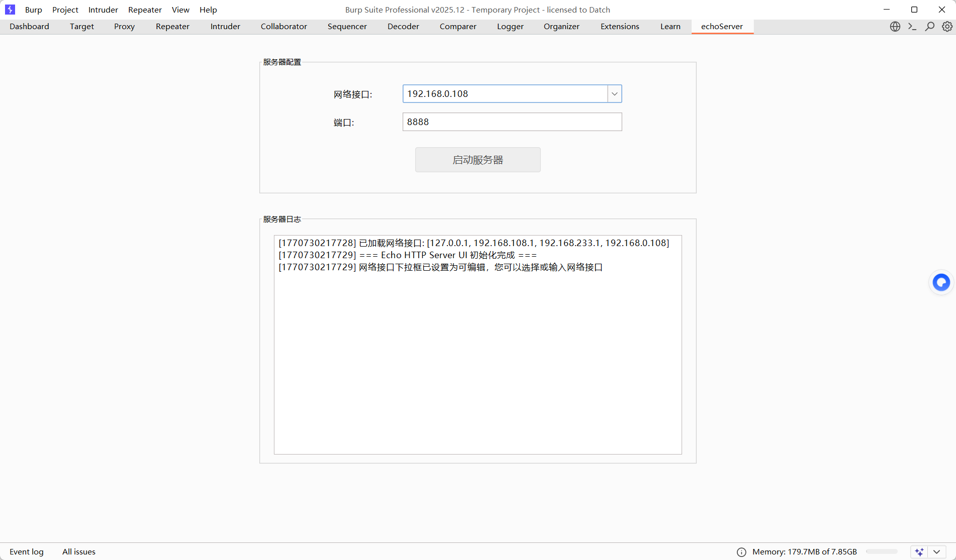Open the Project menu

click(x=65, y=10)
